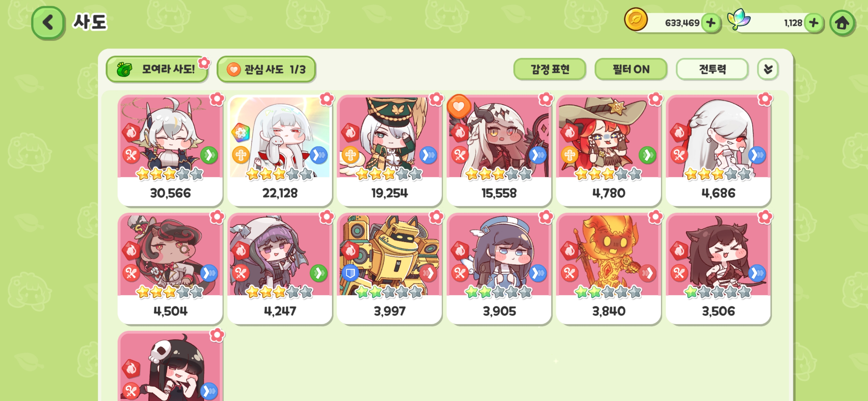Add gold with the plus beside 633,469
Screen dimensions: 868x401
coord(711,23)
